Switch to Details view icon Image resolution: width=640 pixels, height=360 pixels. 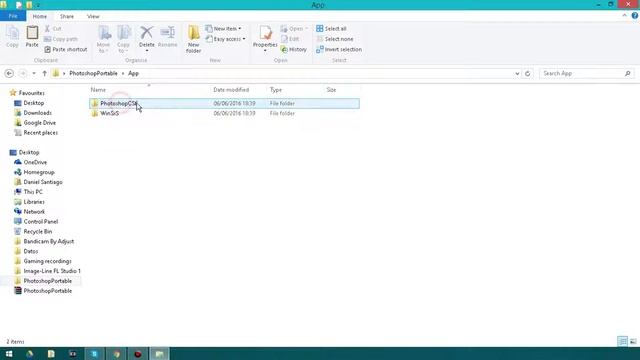623,341
